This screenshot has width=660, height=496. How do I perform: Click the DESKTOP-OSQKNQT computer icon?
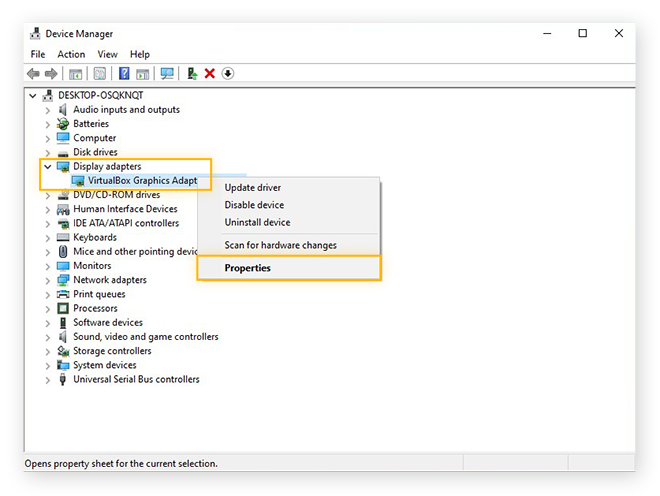point(48,96)
